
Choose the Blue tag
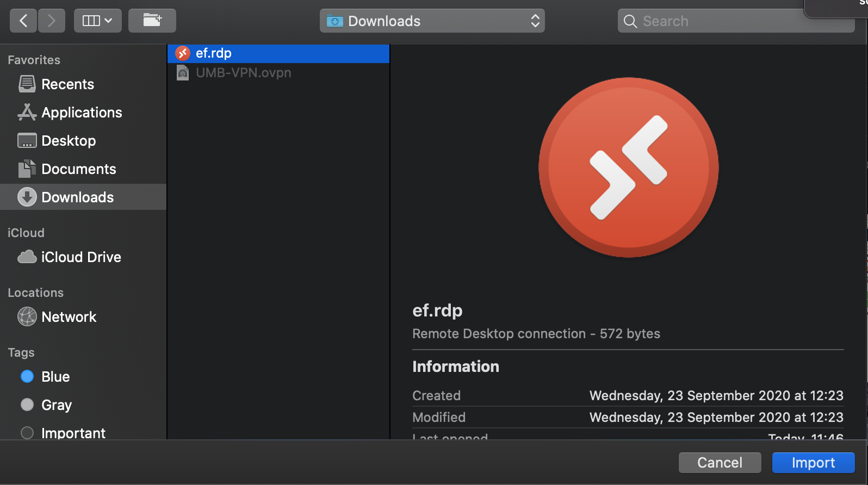coord(83,377)
